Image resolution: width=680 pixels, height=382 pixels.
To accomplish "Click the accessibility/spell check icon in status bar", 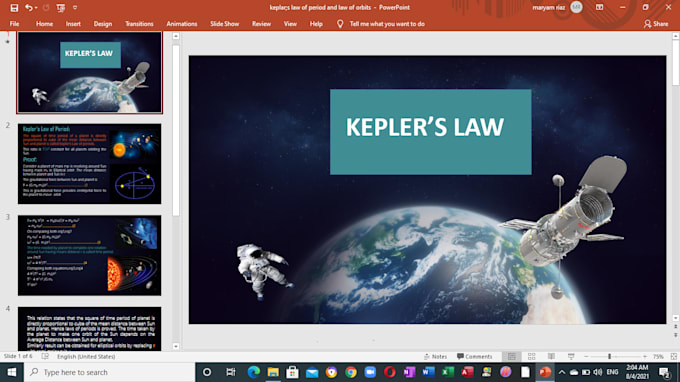I will (x=45, y=356).
